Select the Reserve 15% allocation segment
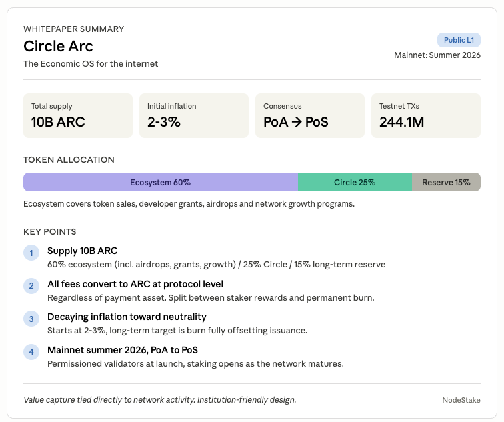The height and width of the screenshot is (422, 504). pos(446,182)
